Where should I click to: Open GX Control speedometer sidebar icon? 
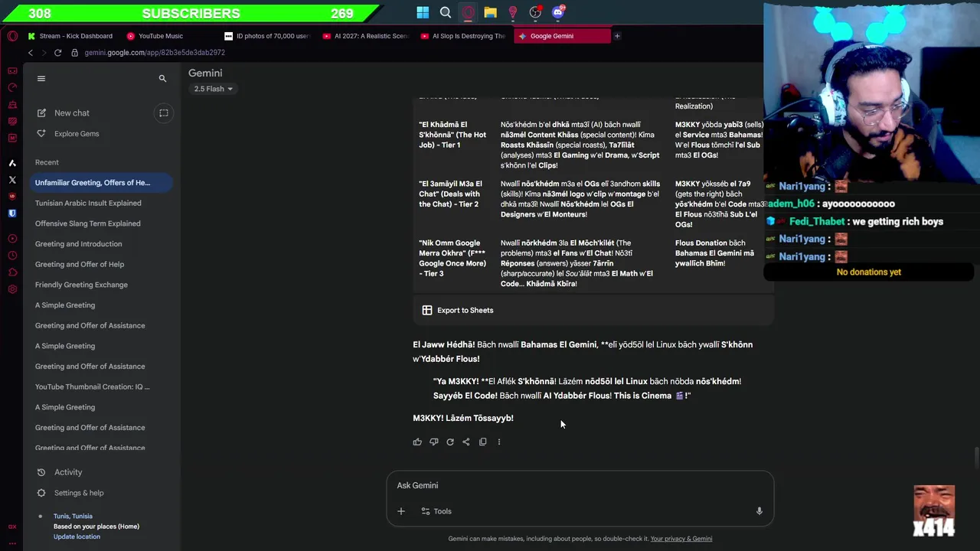[x=12, y=87]
